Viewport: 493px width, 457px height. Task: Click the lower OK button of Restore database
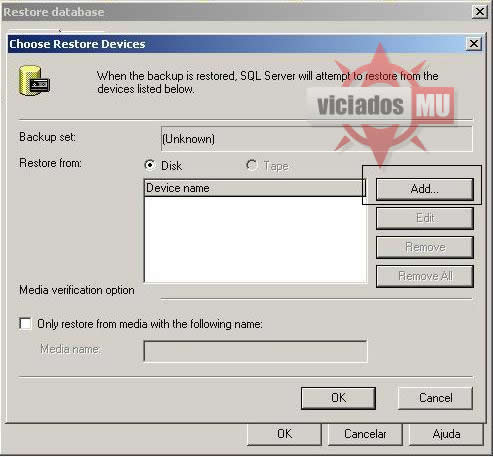[284, 434]
